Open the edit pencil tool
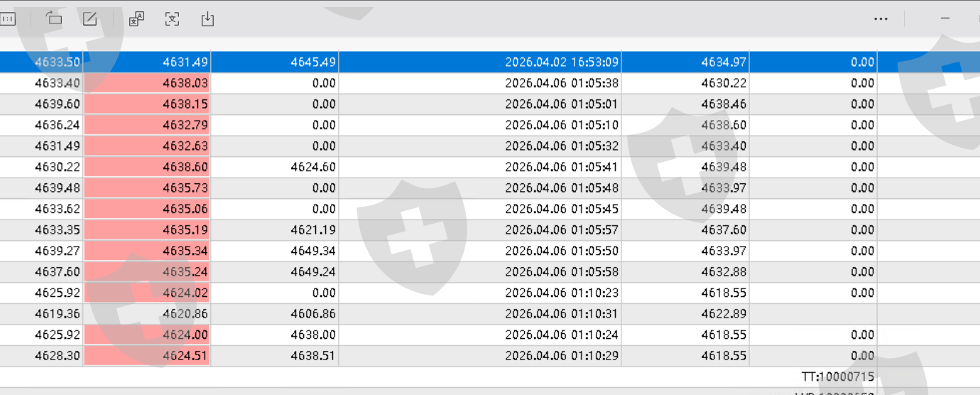 [89, 19]
